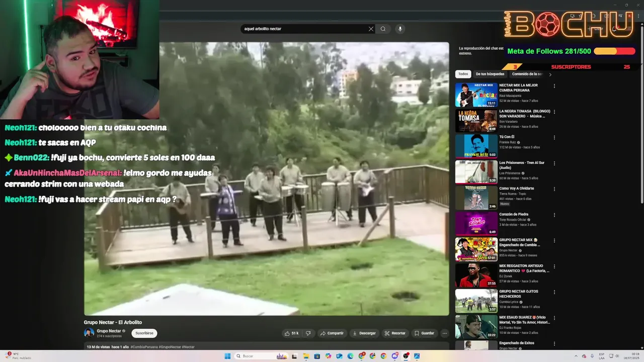644x362 pixels.
Task: Open NECTAR MIX LA MEJOR CUMBIA thumbnail
Action: [476, 95]
